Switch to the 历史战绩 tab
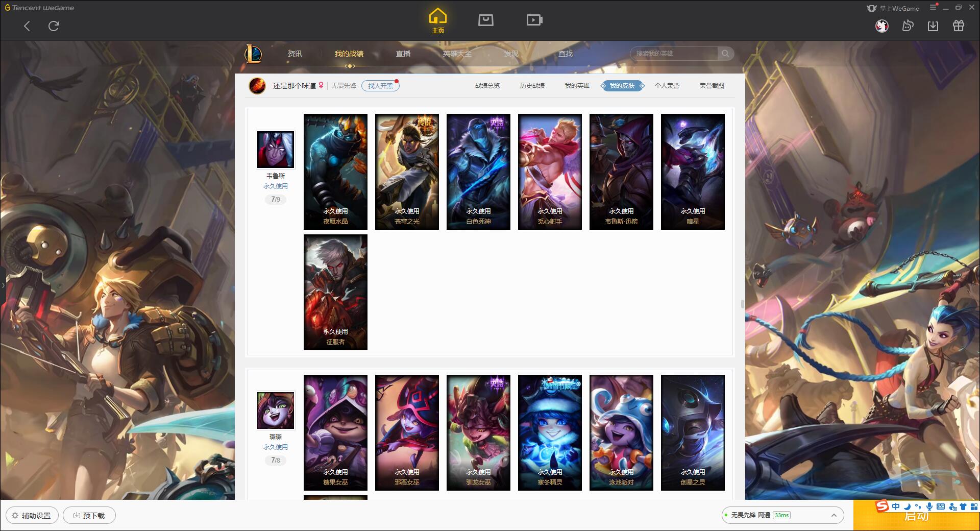Viewport: 980px width, 531px height. click(532, 86)
